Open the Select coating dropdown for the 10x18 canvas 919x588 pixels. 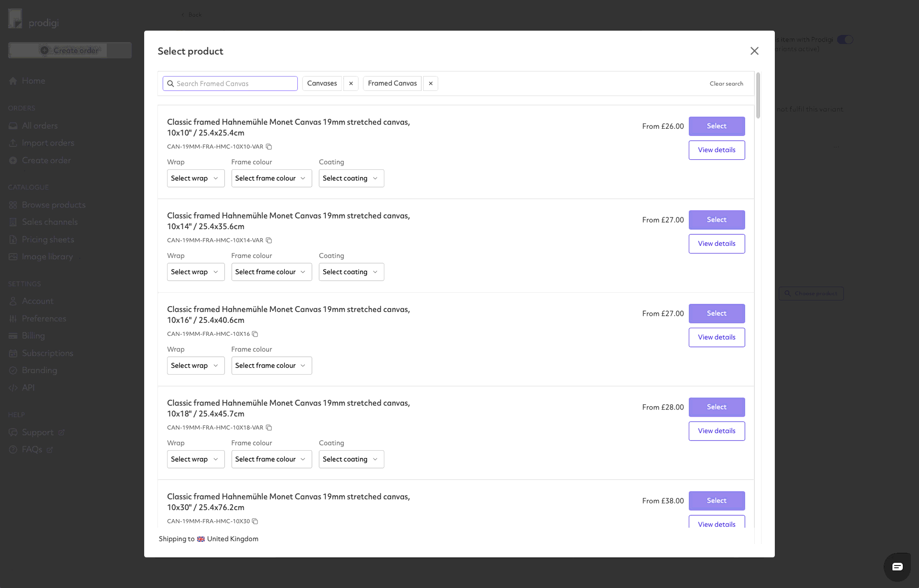(x=351, y=459)
